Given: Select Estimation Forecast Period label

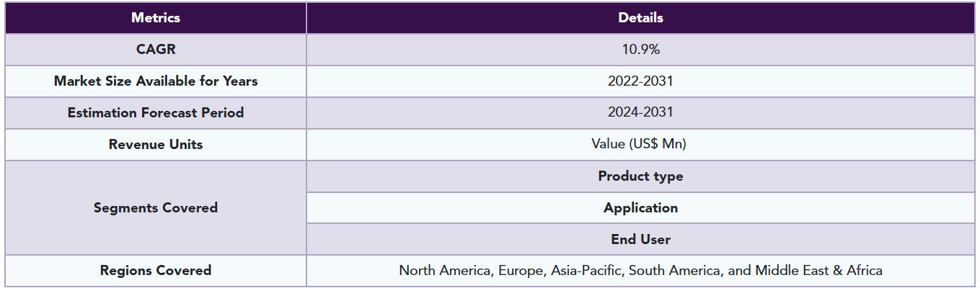Looking at the screenshot, I should pyautogui.click(x=156, y=113).
